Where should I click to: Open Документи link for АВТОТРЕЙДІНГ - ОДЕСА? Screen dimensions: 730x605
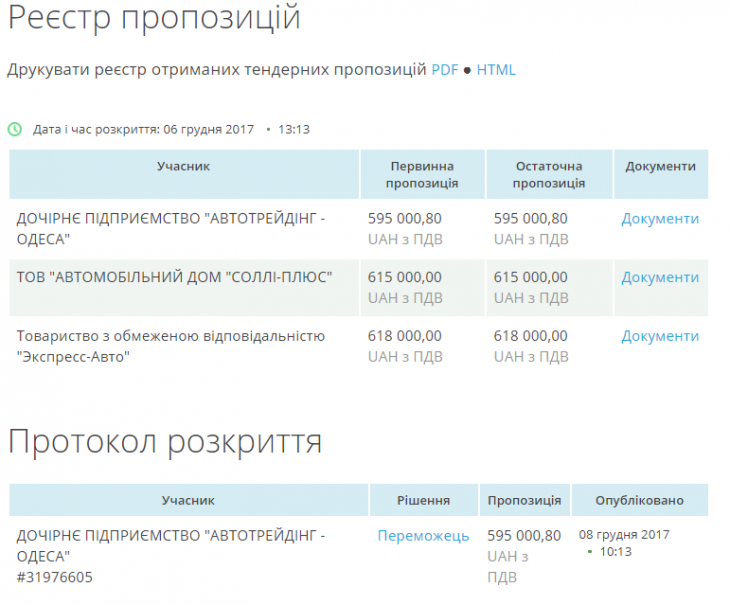pos(660,218)
